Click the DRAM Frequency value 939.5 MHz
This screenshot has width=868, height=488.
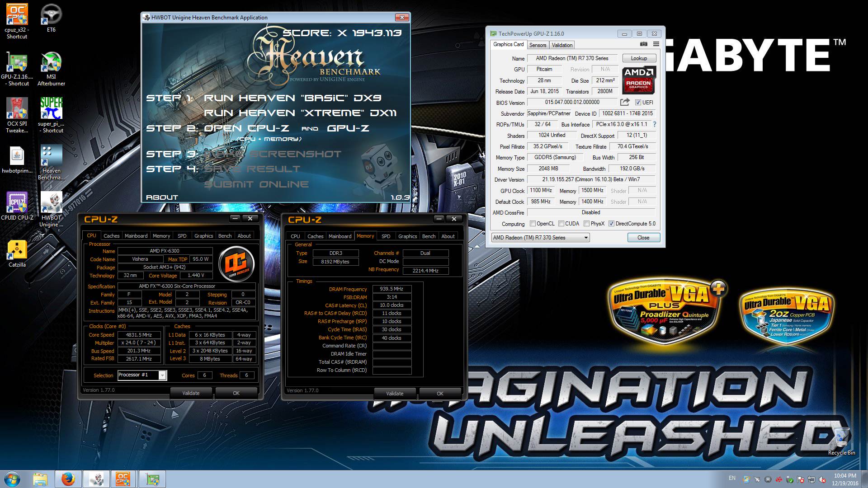pos(392,289)
